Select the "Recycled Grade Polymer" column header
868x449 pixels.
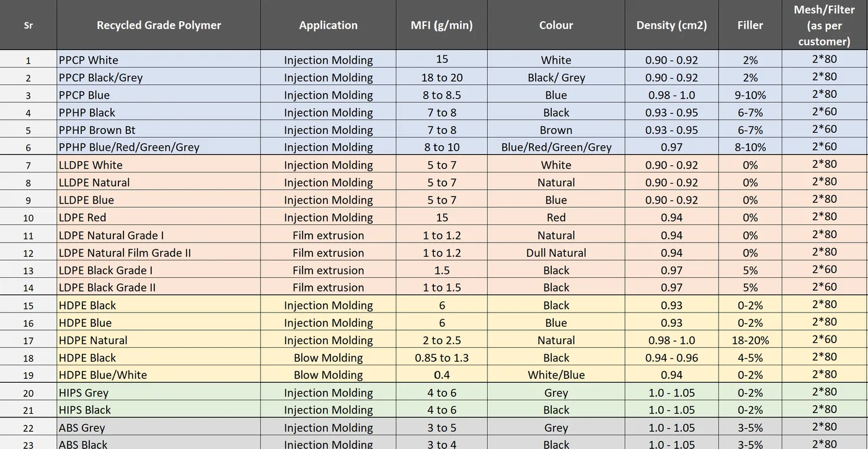click(x=159, y=25)
